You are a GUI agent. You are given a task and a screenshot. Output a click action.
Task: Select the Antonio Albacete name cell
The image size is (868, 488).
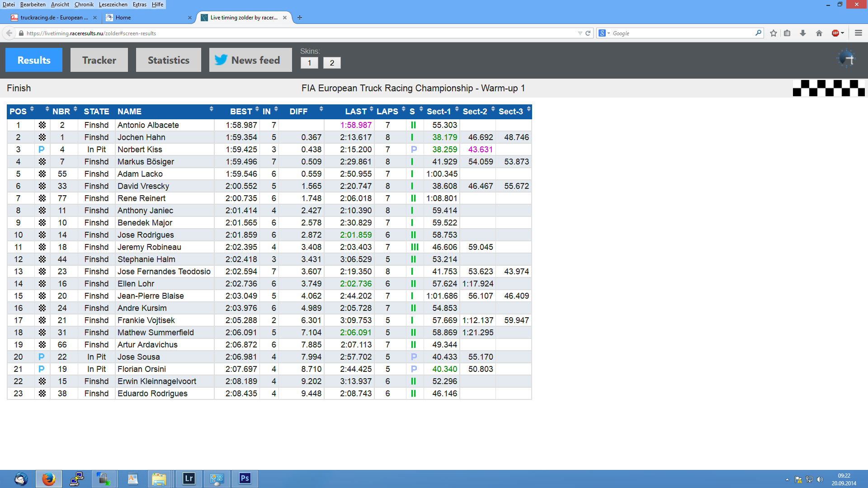pos(165,125)
